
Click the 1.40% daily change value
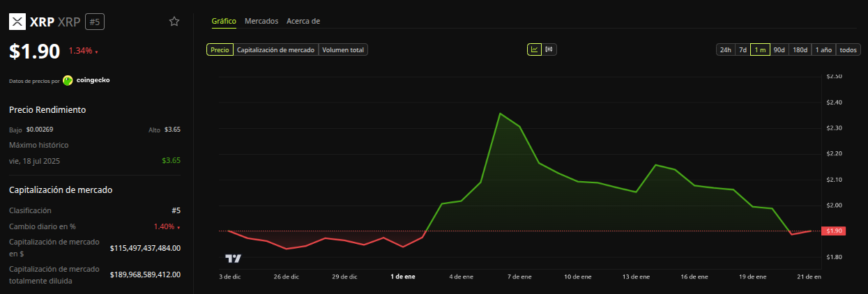164,226
